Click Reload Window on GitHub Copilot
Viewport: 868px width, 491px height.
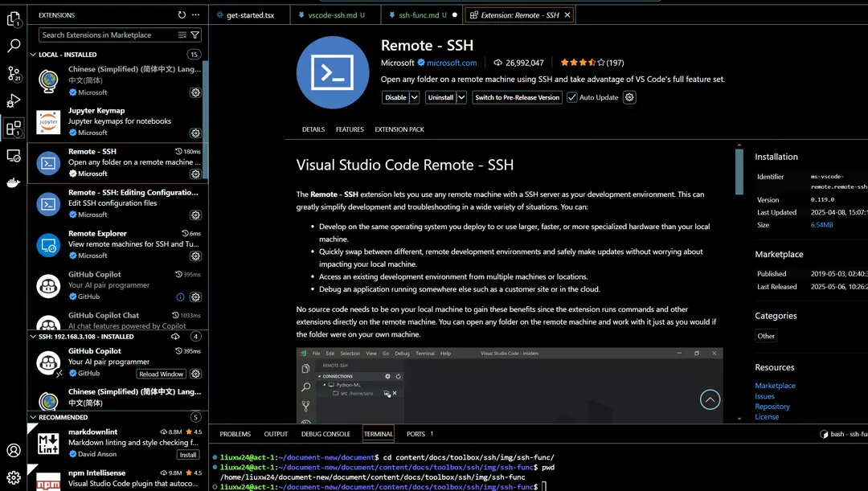pyautogui.click(x=161, y=374)
